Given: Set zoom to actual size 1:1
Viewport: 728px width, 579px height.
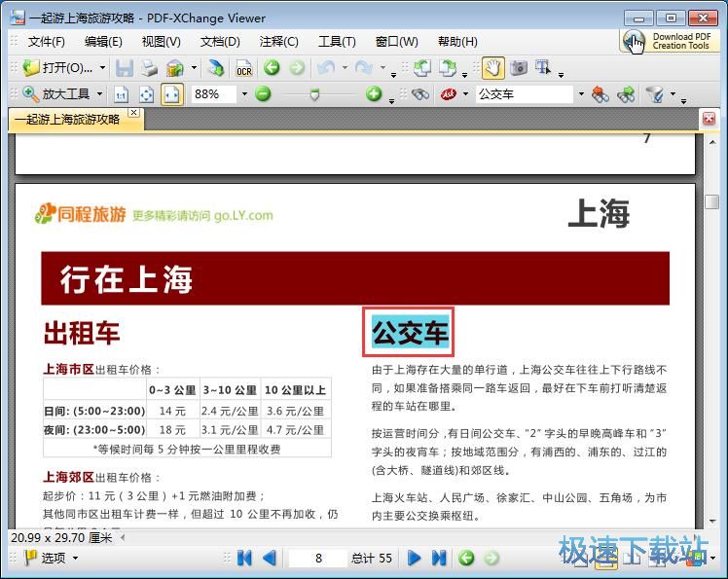Looking at the screenshot, I should click(122, 94).
